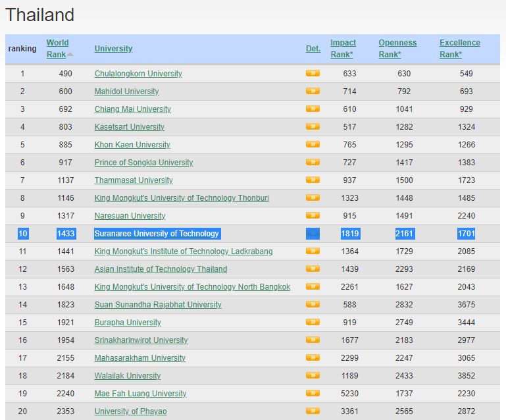Sort by Openness Rank column header
Viewport: 506px width, 420px height.
pos(397,49)
